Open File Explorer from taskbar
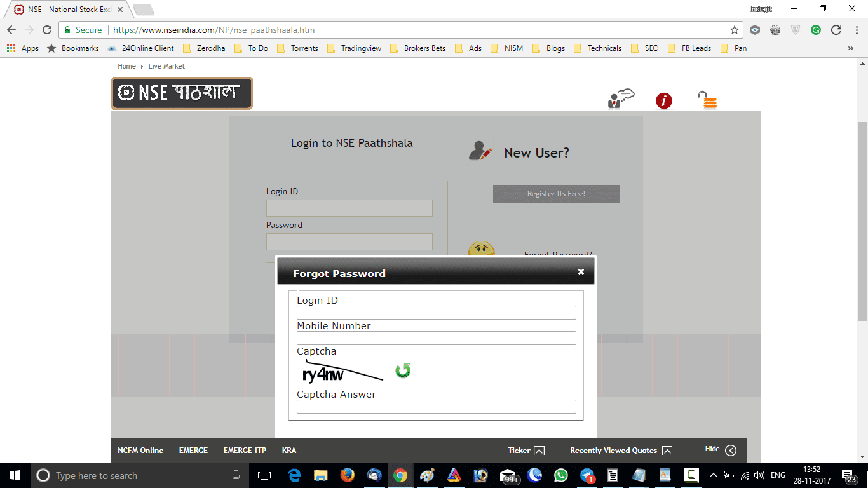This screenshot has height=488, width=868. [321, 475]
